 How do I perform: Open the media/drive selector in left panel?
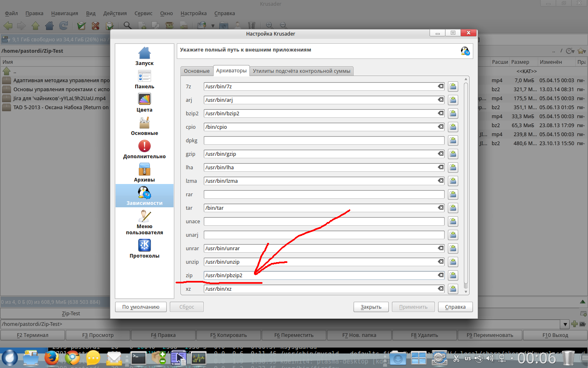pyautogui.click(x=6, y=40)
